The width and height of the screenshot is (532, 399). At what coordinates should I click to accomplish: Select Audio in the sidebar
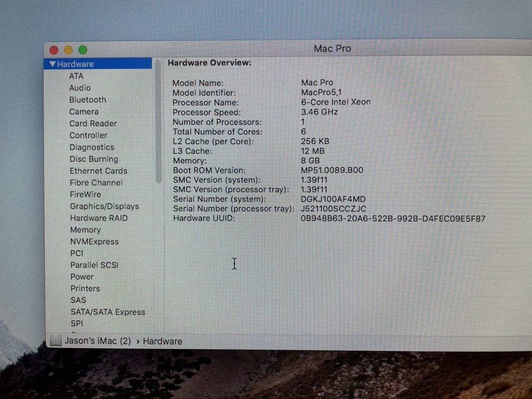pyautogui.click(x=80, y=88)
